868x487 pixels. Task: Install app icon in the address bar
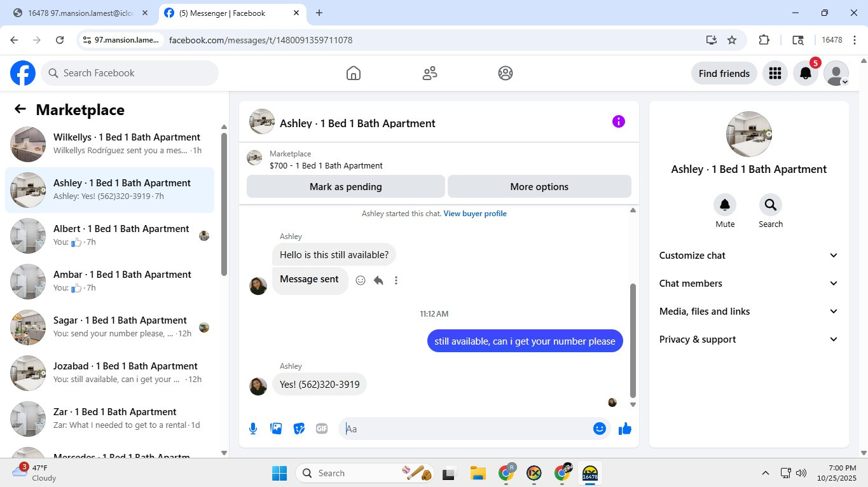pyautogui.click(x=712, y=40)
